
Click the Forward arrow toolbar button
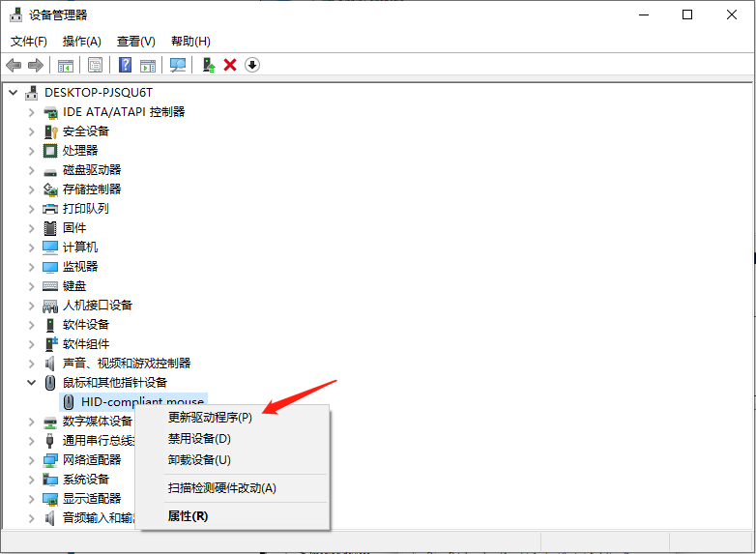[x=36, y=65]
